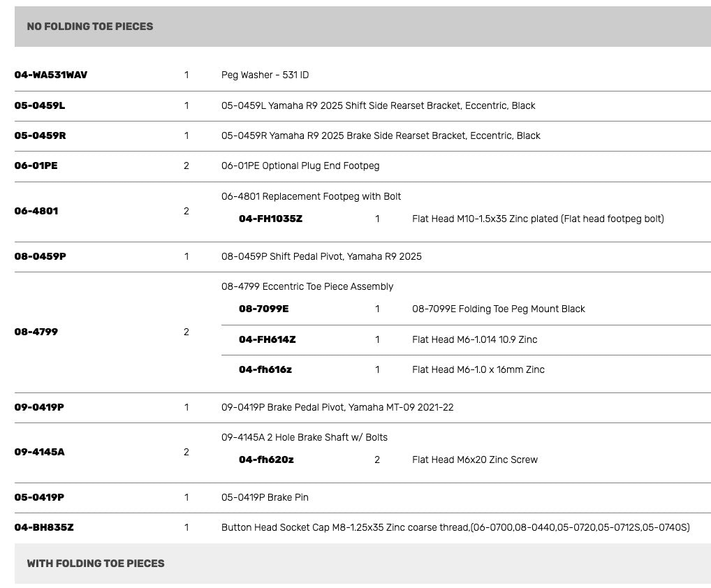Click quantity 2 in the 08-4799 row

coord(186,332)
